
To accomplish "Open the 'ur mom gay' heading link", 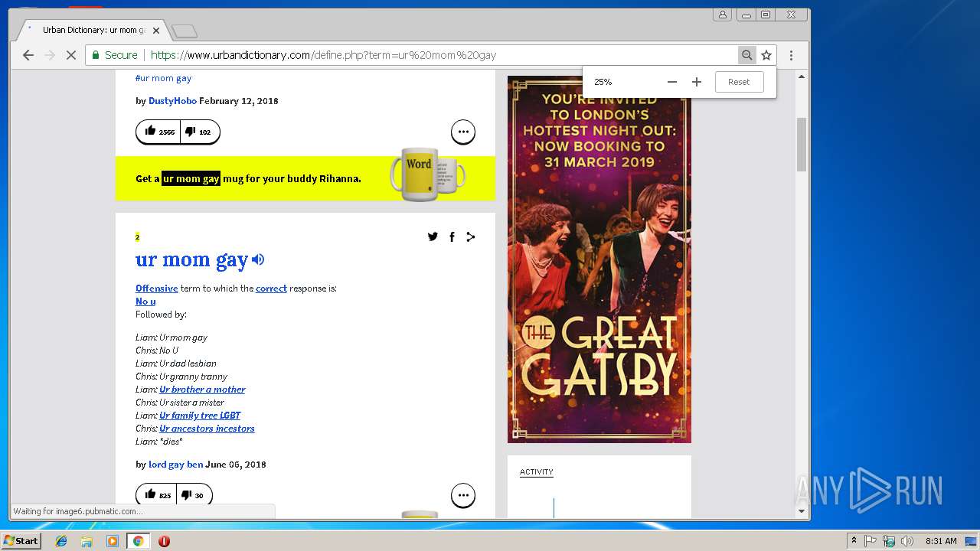I will point(191,260).
